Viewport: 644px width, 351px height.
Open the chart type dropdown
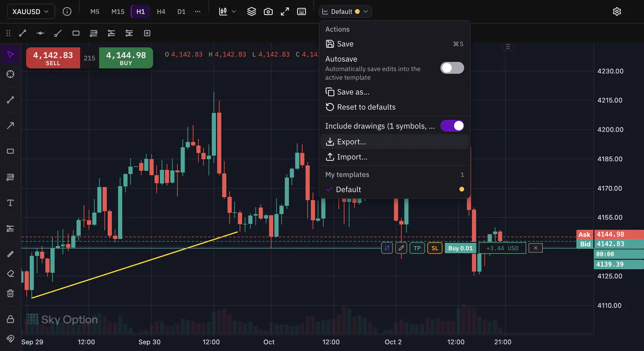point(227,12)
